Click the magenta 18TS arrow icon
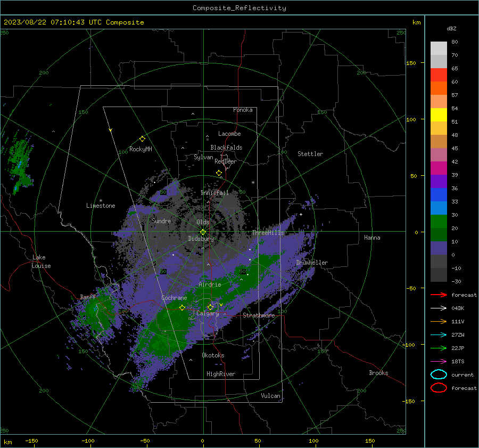The height and width of the screenshot is (448, 479). pos(439,362)
